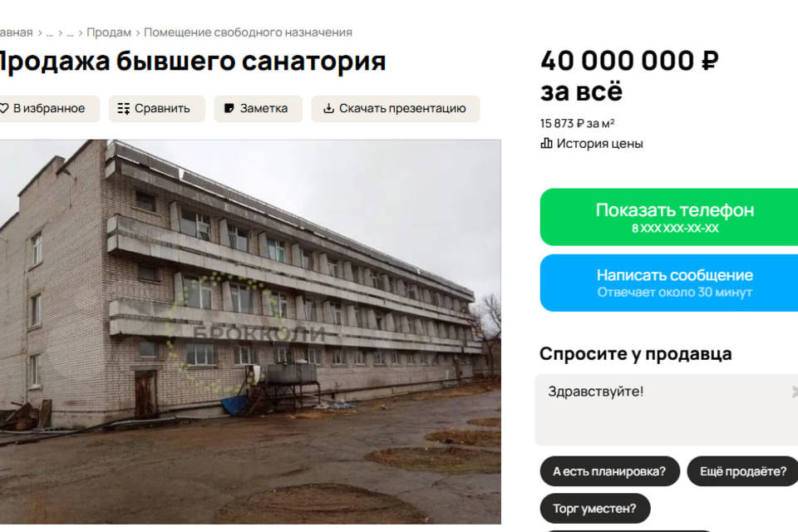
Task: Reveal seller number with Показать телефон
Action: [669, 217]
